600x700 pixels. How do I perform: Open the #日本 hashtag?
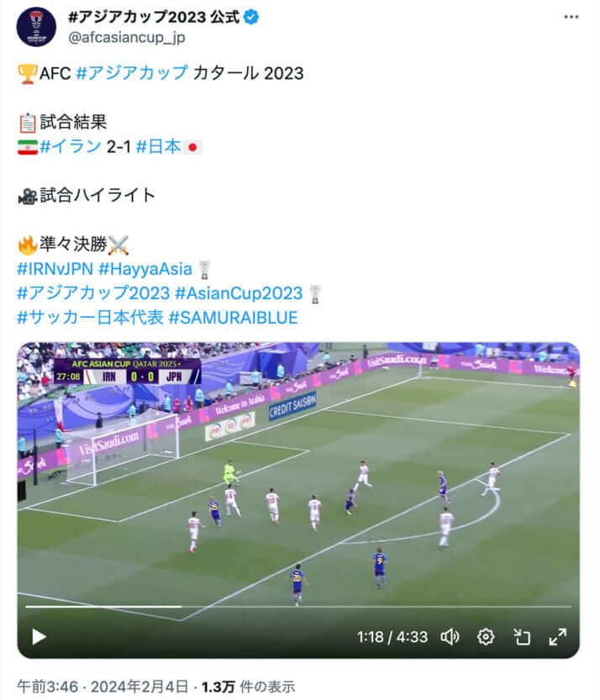coord(158,146)
